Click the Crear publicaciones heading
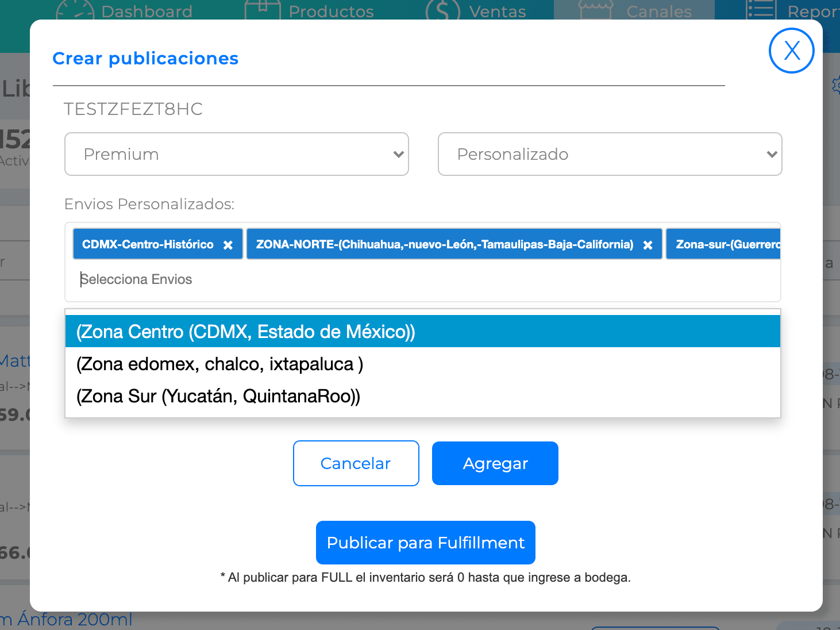Image resolution: width=840 pixels, height=630 pixels. tap(145, 58)
